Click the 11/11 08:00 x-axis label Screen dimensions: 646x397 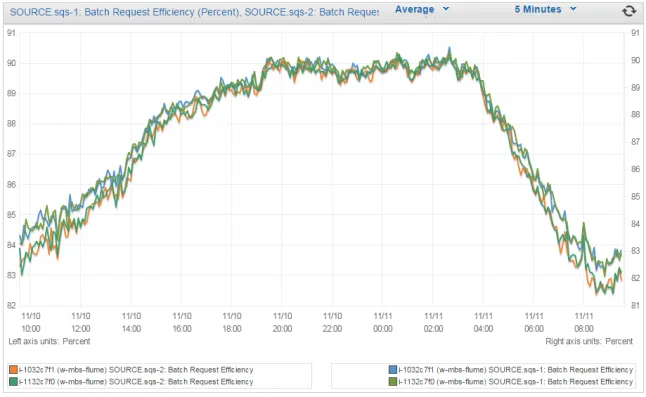click(x=584, y=322)
